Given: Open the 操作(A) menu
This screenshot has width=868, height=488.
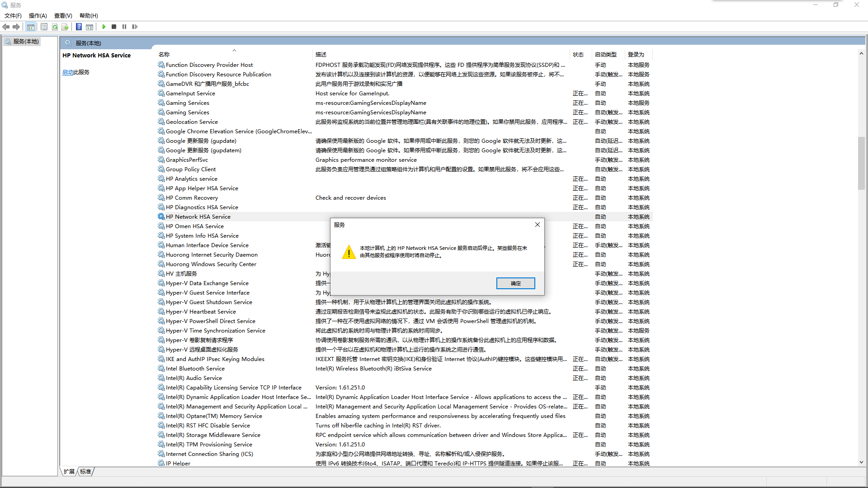Looking at the screenshot, I should tap(38, 15).
